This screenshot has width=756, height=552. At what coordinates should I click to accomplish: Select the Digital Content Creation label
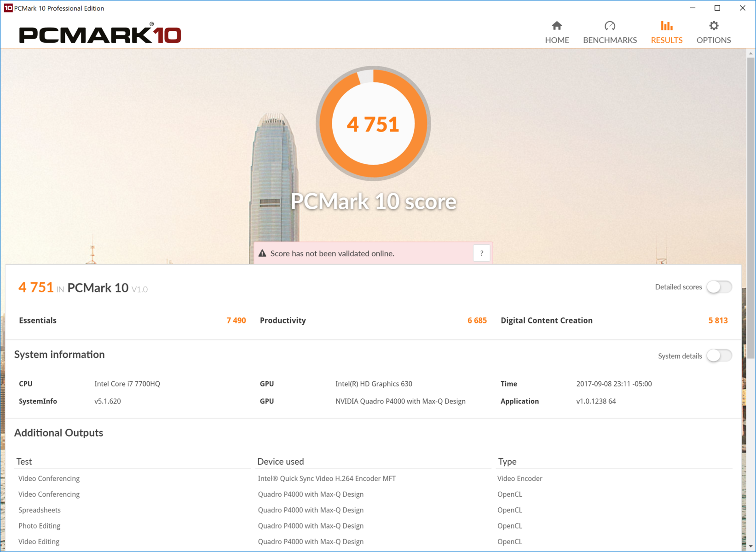click(547, 320)
